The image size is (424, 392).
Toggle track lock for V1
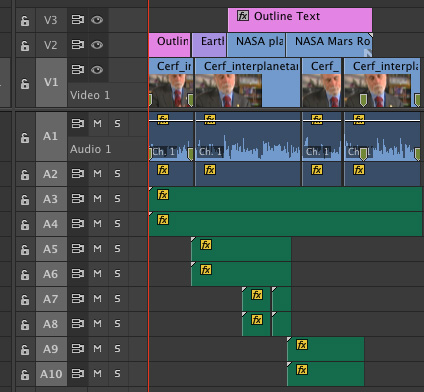click(25, 83)
